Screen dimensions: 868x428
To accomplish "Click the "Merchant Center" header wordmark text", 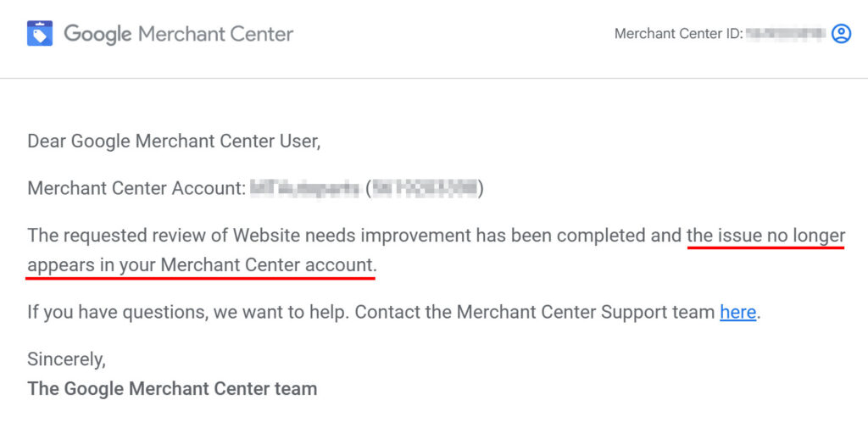I will tap(215, 34).
